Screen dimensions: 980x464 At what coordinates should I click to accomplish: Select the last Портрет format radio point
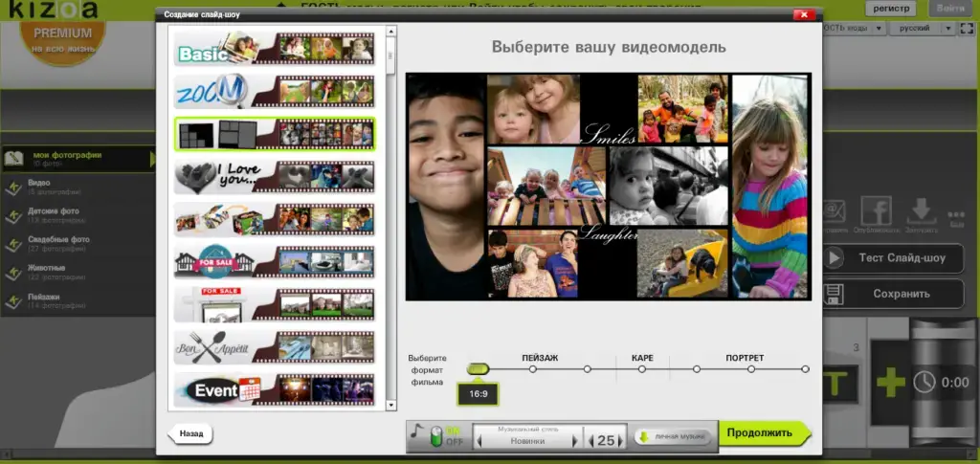(x=805, y=368)
